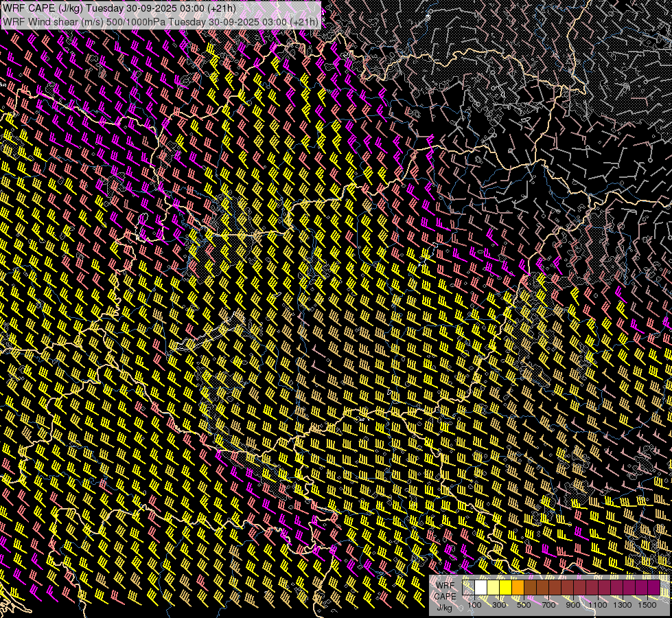
Task: Click the '700' legend value
Action: point(548,605)
